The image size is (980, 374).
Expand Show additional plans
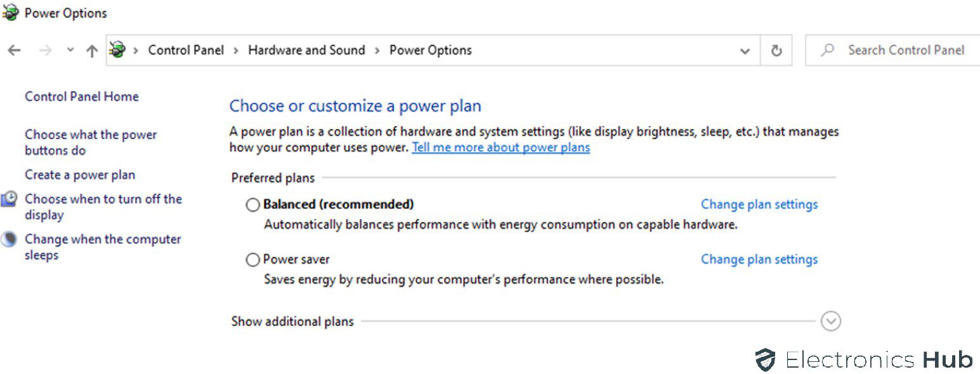(830, 321)
